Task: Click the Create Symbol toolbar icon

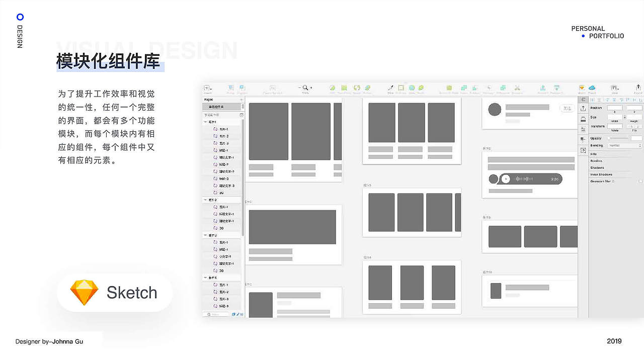Action: [x=273, y=88]
